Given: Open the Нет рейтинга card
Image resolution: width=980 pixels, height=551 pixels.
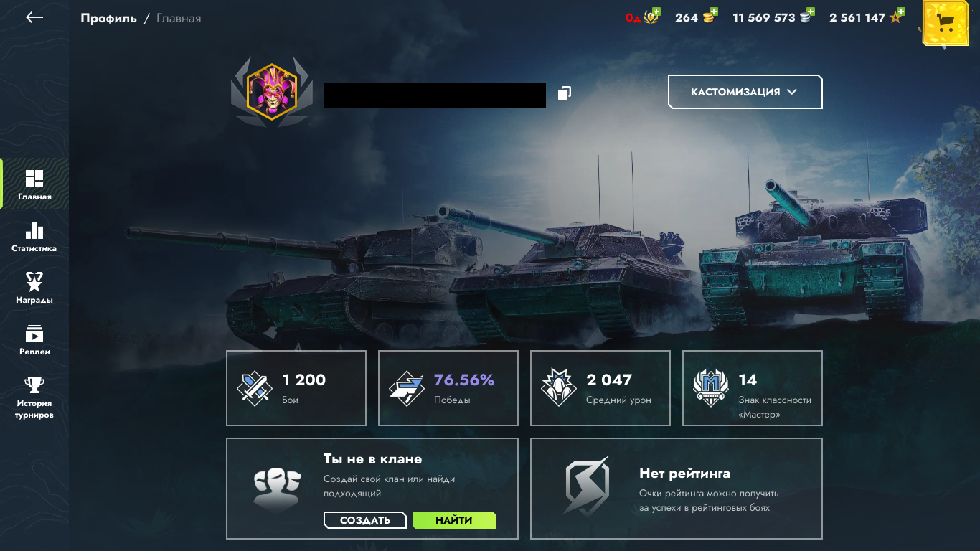Looking at the screenshot, I should 677,489.
